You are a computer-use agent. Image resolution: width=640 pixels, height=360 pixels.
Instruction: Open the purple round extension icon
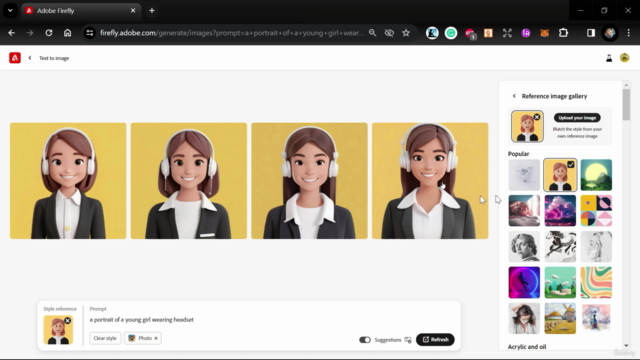point(526,33)
